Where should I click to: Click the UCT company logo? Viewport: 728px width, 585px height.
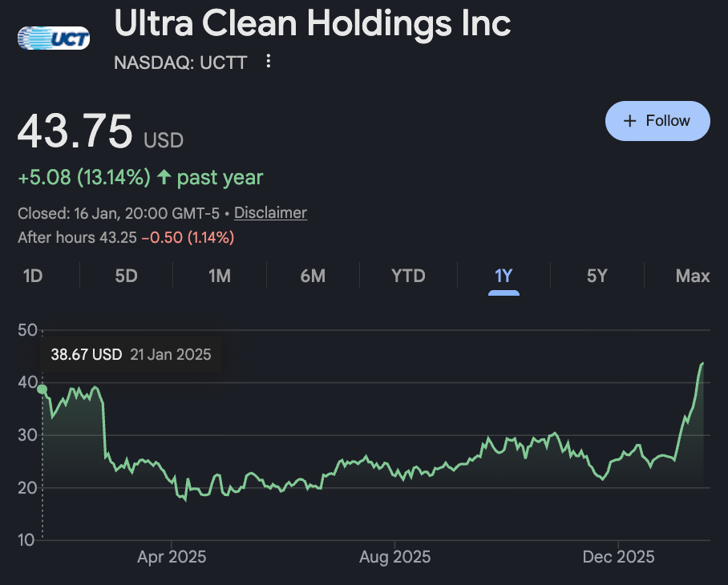click(x=54, y=37)
